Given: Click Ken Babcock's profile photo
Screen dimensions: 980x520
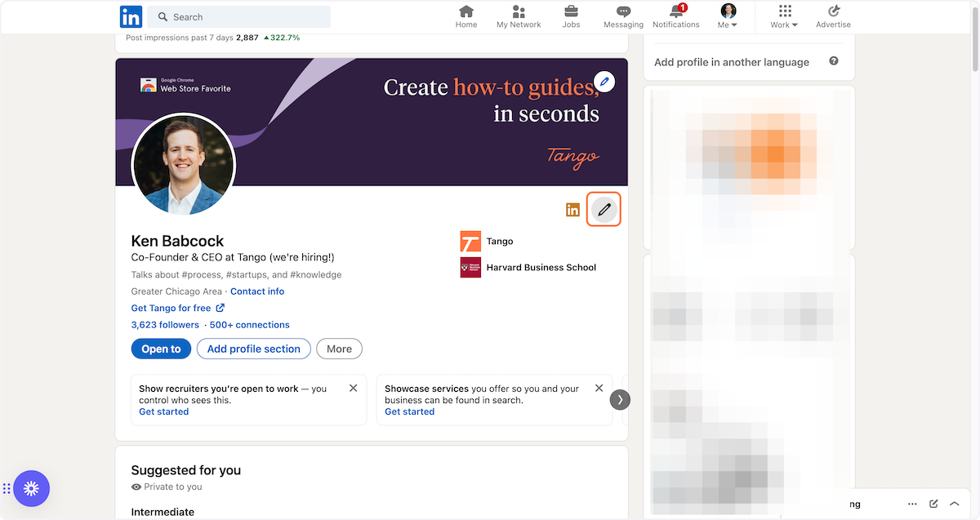Looking at the screenshot, I should (184, 164).
